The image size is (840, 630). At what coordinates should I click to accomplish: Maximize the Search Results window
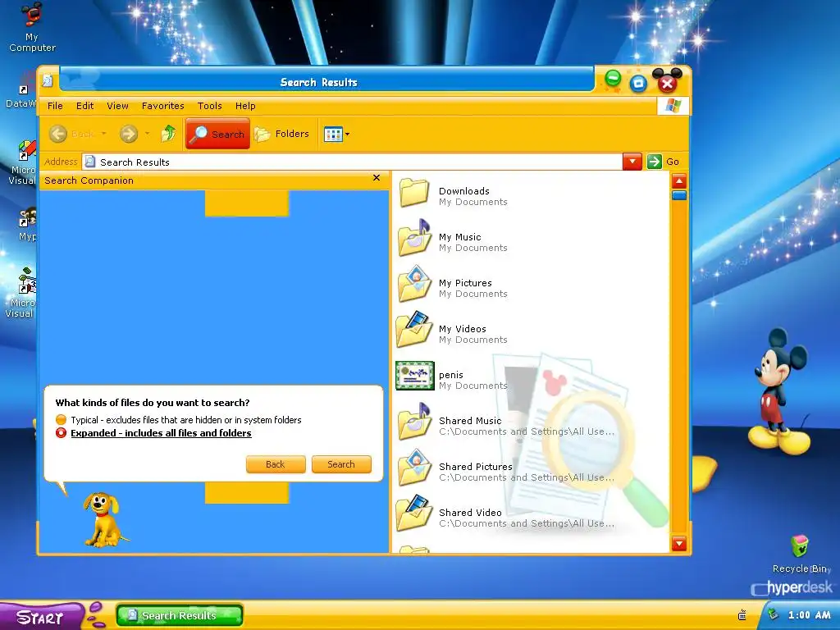[x=638, y=83]
